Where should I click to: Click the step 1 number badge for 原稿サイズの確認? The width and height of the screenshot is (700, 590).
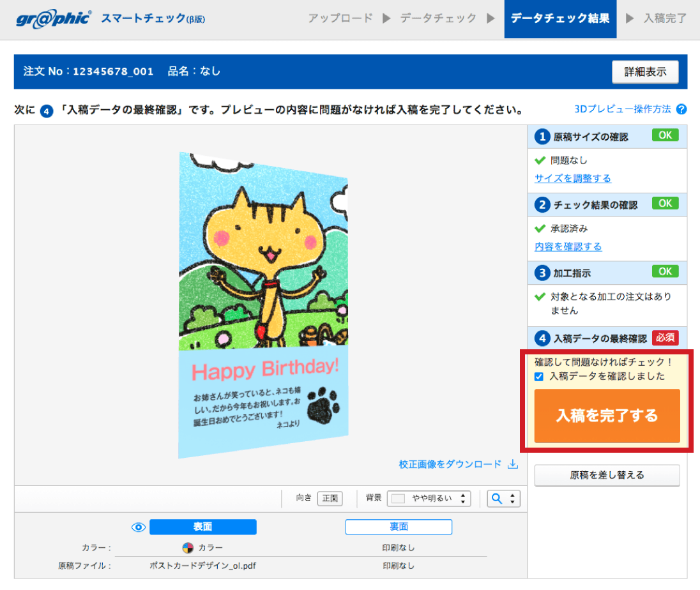pos(542,137)
